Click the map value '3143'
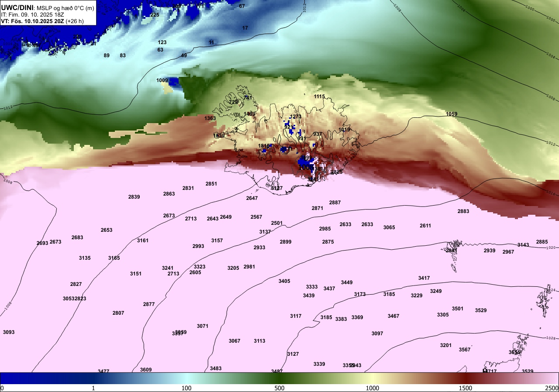Screen dimensions: 559x392 point(523,245)
